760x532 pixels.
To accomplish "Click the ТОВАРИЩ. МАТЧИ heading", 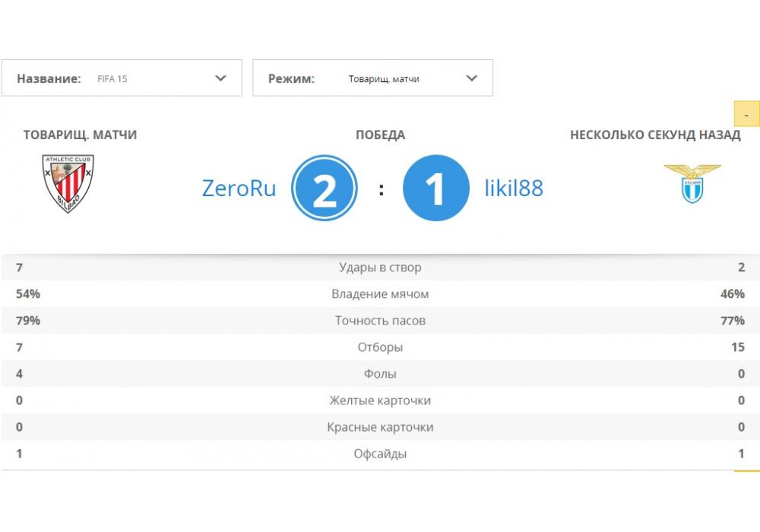I will 80,135.
